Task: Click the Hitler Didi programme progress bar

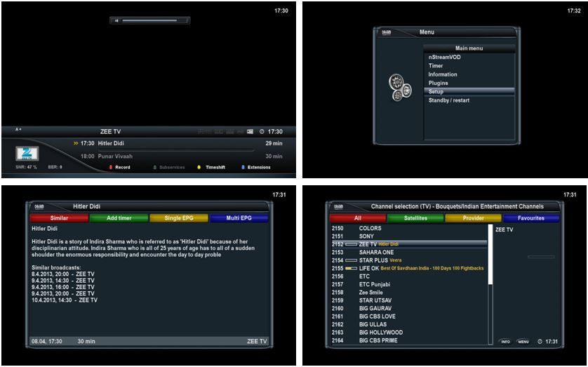Action: pos(176,150)
